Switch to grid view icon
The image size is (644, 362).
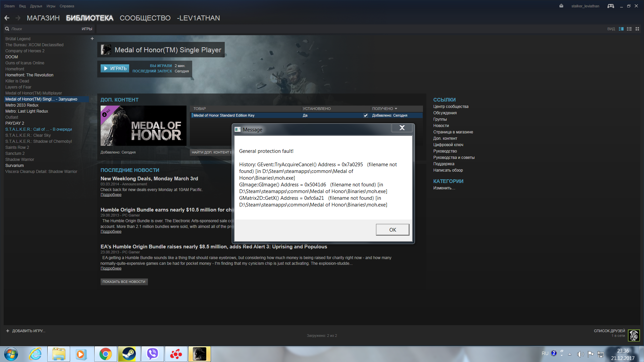(x=637, y=29)
